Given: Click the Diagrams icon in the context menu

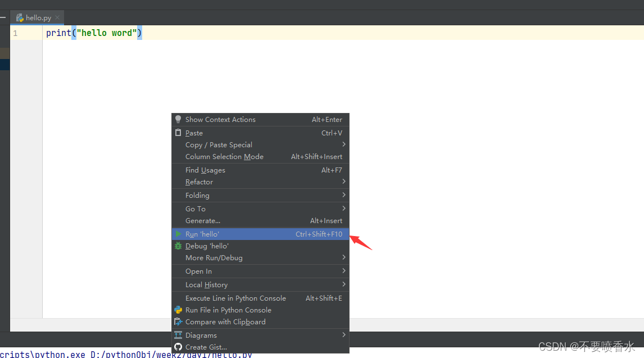Looking at the screenshot, I should pos(178,335).
